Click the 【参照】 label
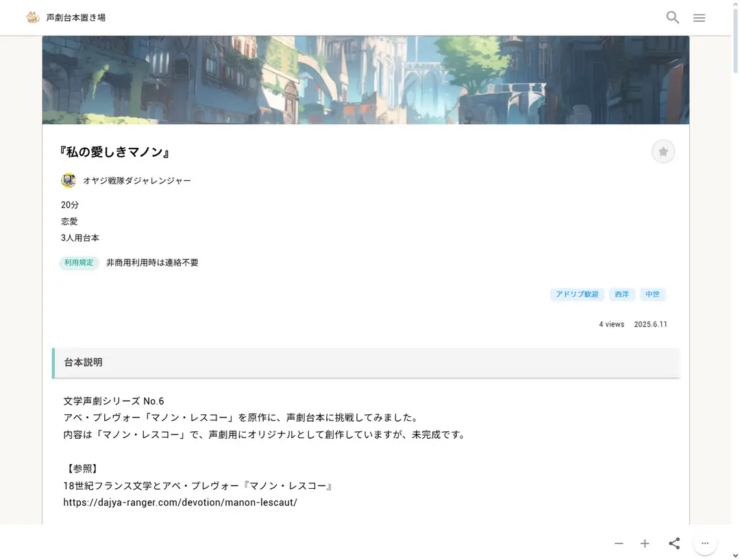Viewport: 740px width, 560px height. (x=83, y=468)
